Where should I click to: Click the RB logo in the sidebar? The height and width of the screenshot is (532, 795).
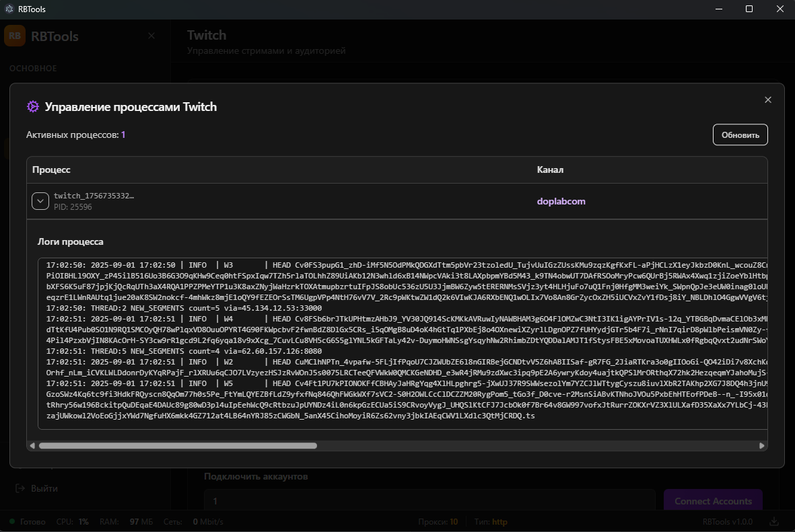tap(15, 36)
